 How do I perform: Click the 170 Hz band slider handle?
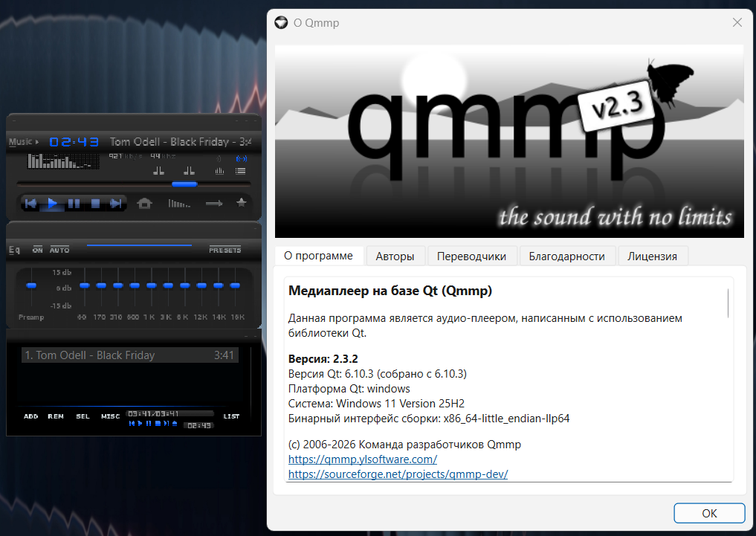[101, 285]
